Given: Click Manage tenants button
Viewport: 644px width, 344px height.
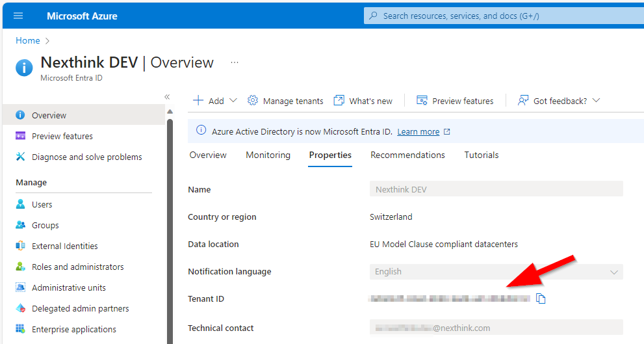Looking at the screenshot, I should [x=285, y=101].
